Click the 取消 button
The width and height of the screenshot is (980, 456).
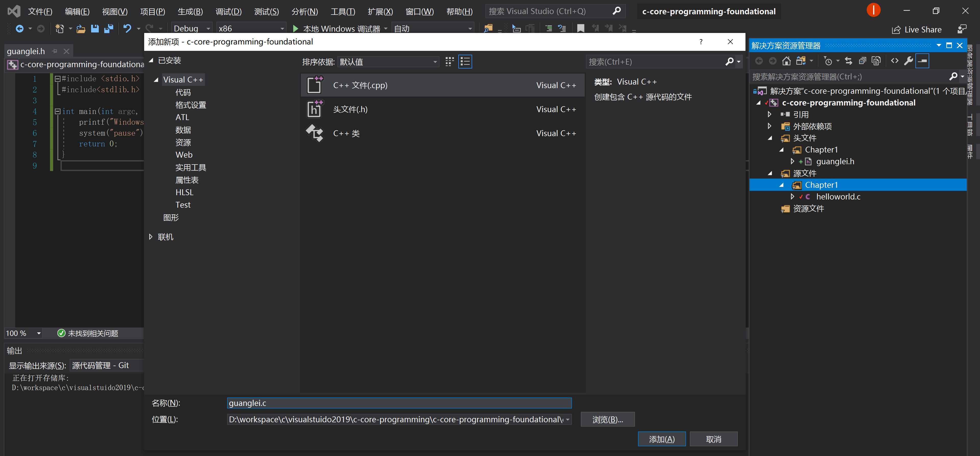(x=713, y=439)
